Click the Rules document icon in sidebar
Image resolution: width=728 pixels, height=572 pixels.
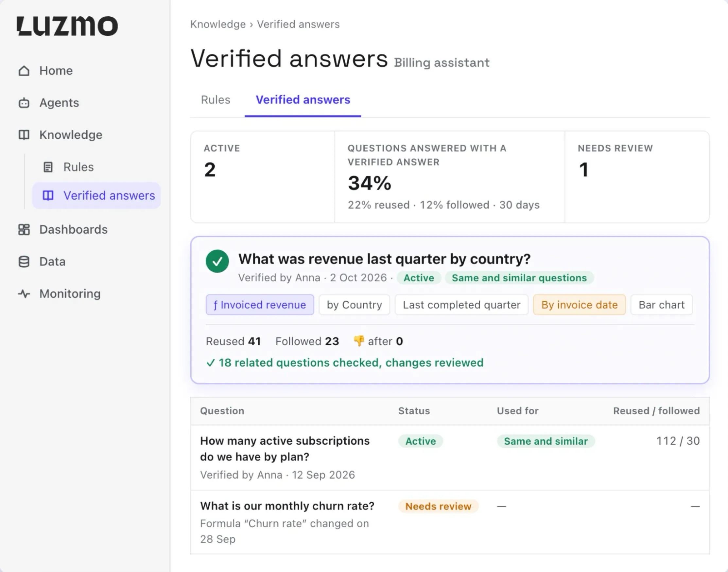[x=48, y=167]
